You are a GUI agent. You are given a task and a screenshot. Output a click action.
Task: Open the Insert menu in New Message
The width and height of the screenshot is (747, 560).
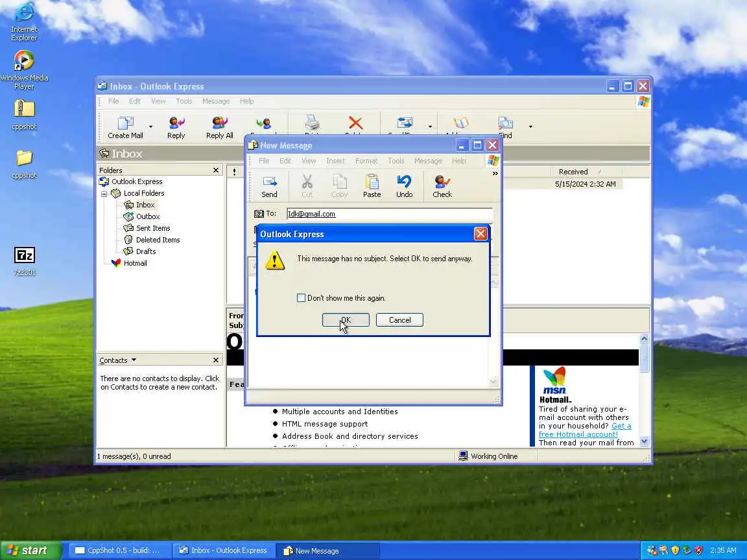click(335, 161)
